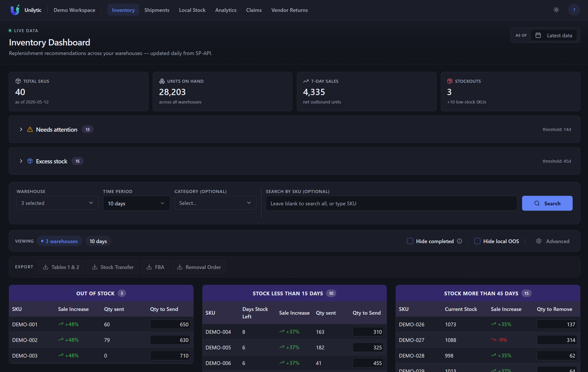Edit Qty to Send field for DEMO-004
588x372 pixels.
368,332
